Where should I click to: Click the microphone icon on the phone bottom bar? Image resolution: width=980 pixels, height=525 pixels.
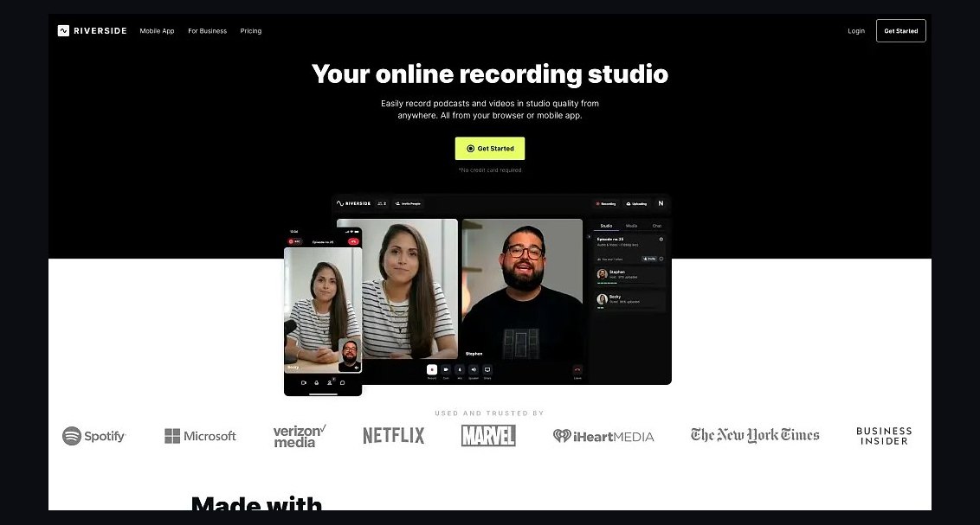tap(316, 382)
